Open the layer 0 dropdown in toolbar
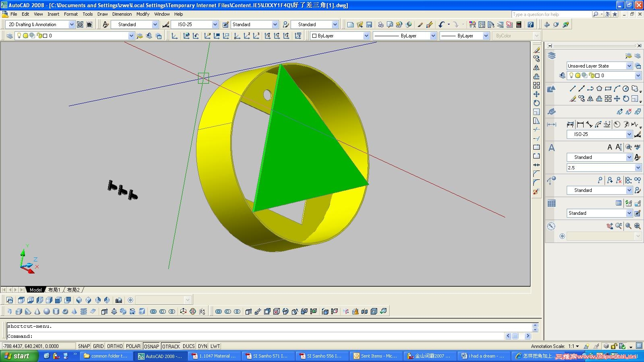This screenshot has height=362, width=644. point(131,36)
